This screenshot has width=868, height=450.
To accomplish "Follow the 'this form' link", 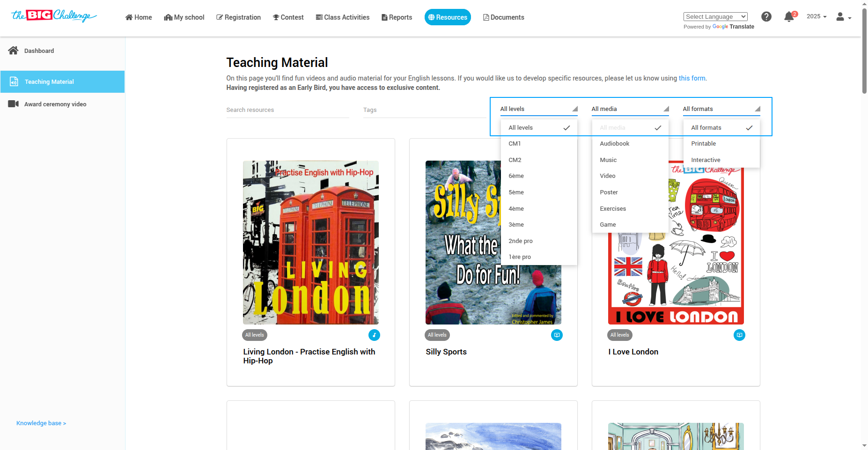I will [692, 78].
